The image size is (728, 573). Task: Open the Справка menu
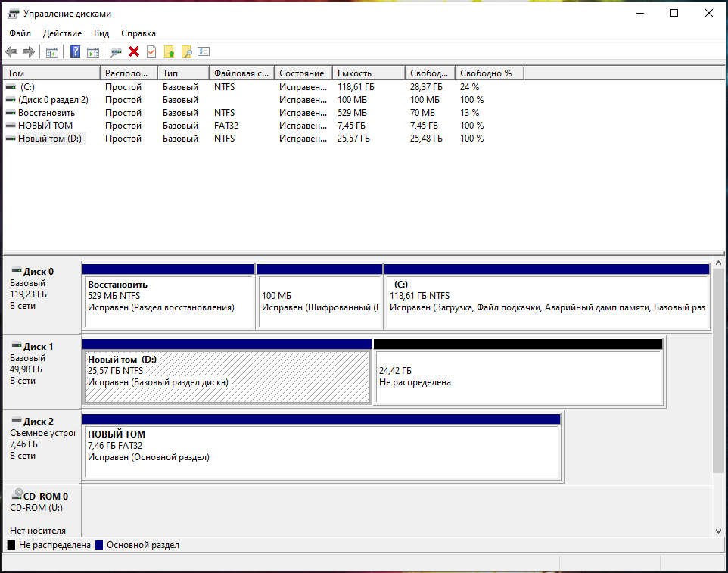138,33
